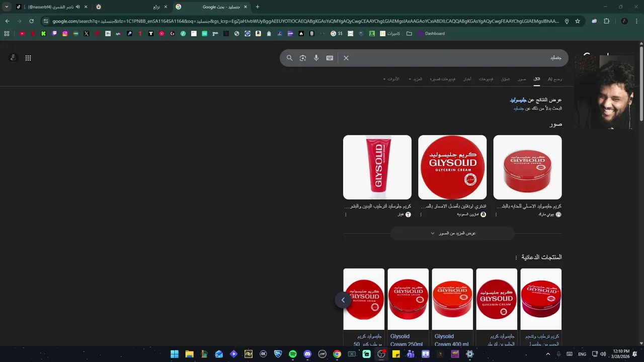Open X (Twitter) bookmark in bookmarks bar

[x=87, y=34]
